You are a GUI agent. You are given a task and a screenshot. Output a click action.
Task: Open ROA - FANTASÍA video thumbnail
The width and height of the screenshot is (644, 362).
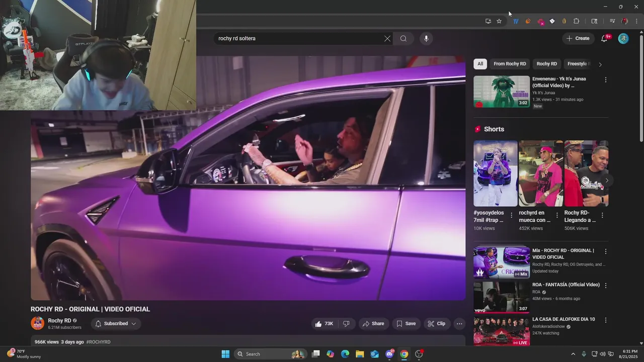click(502, 297)
